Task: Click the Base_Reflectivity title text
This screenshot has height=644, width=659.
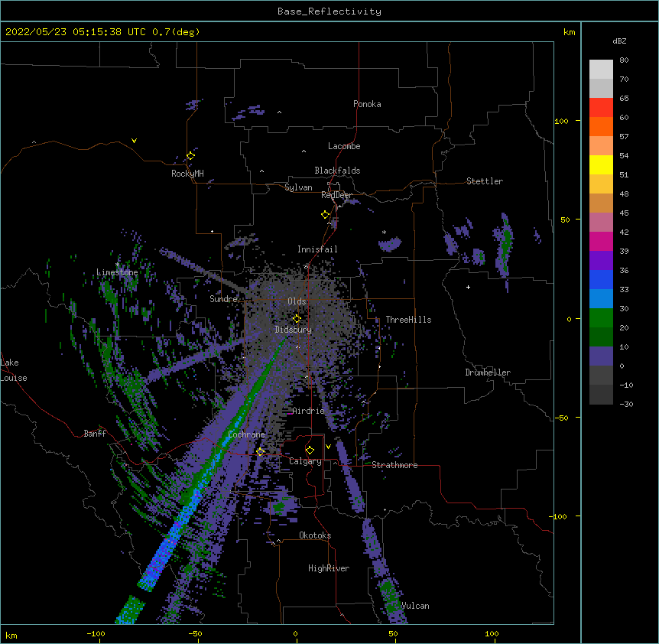Action: tap(329, 11)
